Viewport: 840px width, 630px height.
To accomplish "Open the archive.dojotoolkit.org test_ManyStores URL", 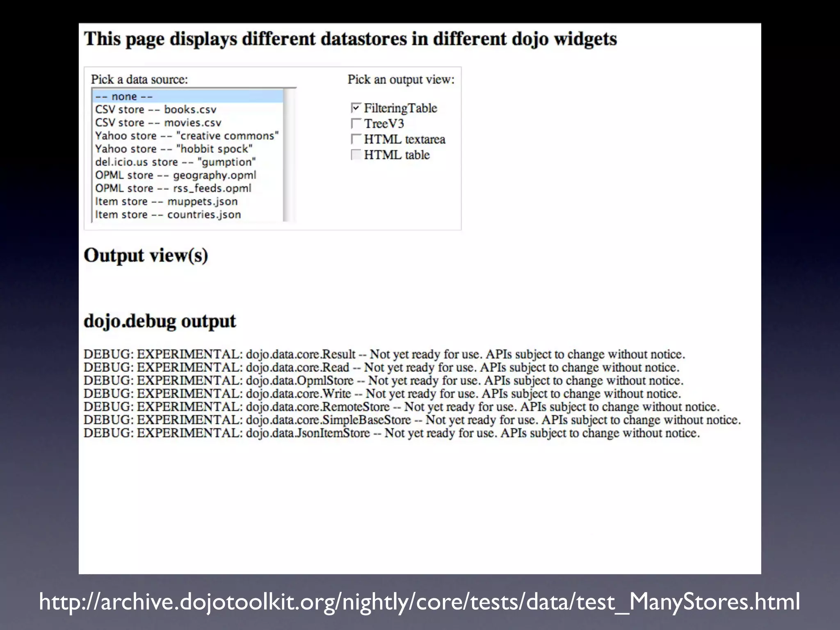I will [x=420, y=602].
